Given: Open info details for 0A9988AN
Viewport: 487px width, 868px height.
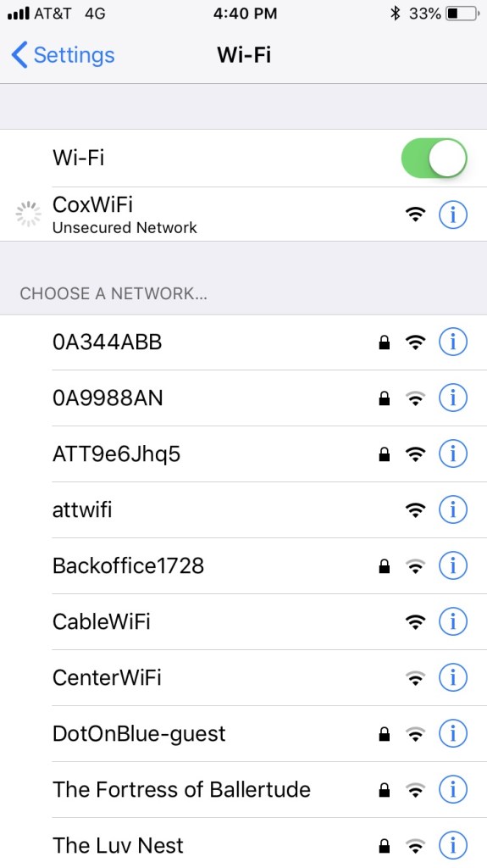Looking at the screenshot, I should (452, 398).
